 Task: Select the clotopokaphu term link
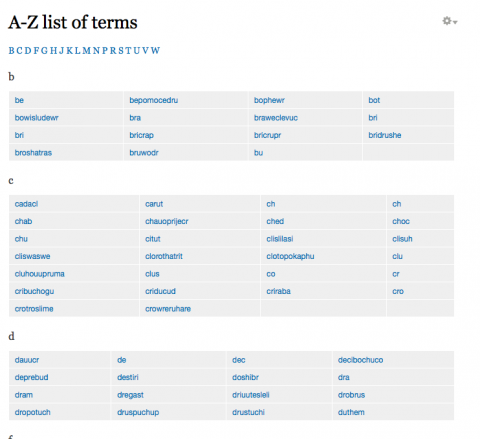pyautogui.click(x=290, y=256)
